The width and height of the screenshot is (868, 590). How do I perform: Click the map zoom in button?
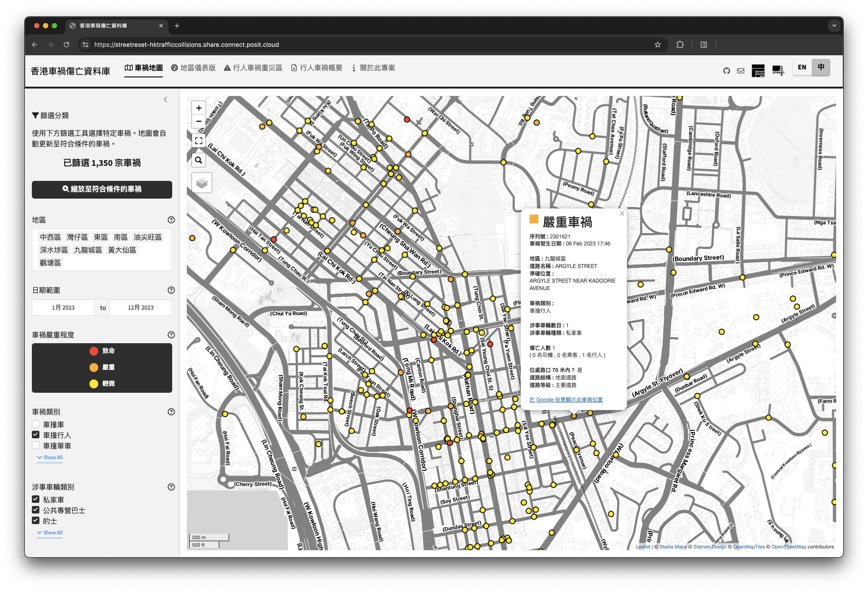click(x=199, y=108)
